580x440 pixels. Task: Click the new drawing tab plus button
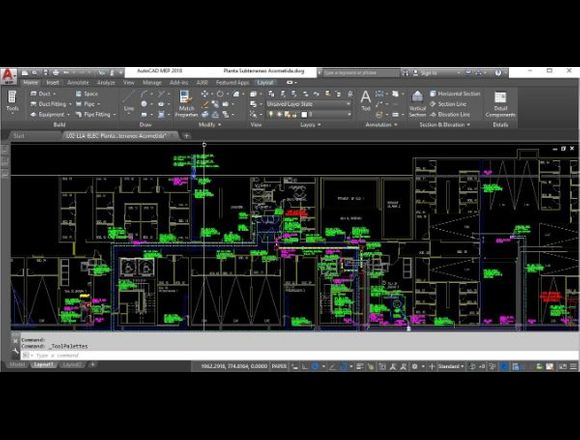(186, 136)
